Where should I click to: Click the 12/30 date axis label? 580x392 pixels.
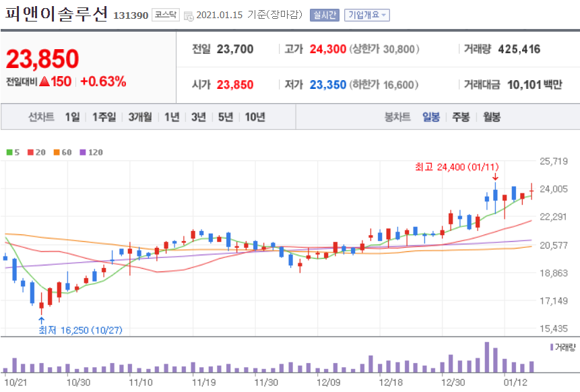[453, 383]
